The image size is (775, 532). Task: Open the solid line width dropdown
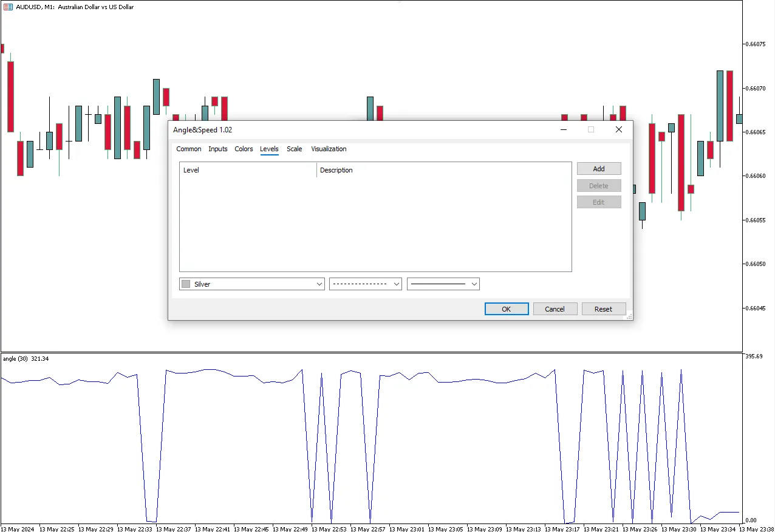coord(443,284)
